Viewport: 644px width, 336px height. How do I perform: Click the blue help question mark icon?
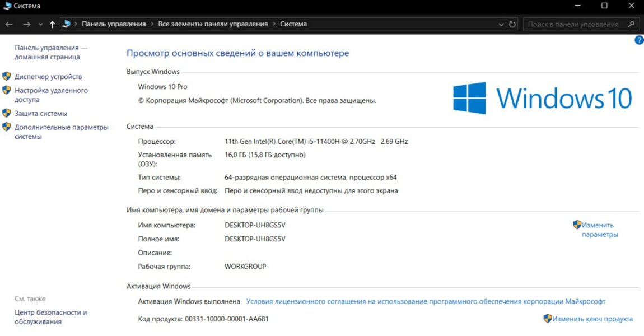[x=639, y=40]
